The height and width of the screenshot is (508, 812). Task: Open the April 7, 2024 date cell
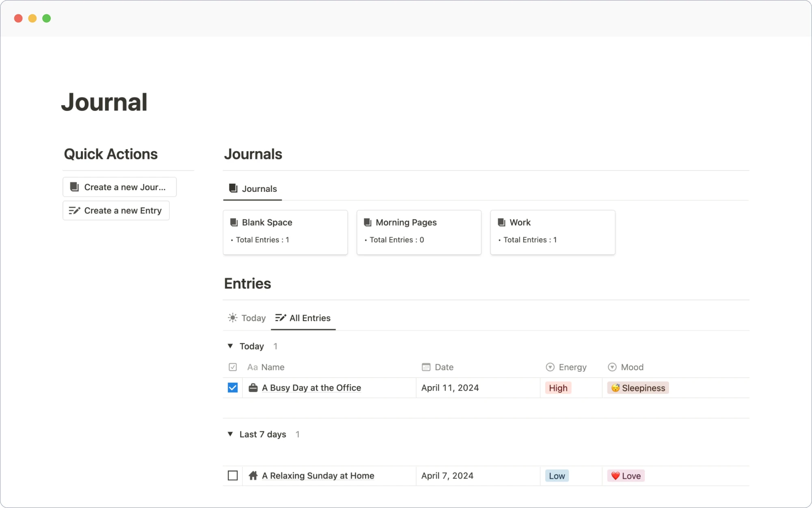click(447, 475)
